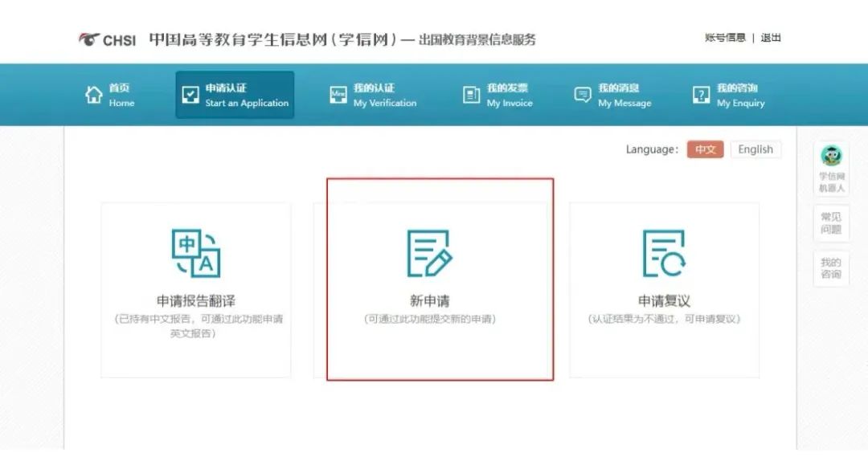Click the My Enquiry question mark icon
This screenshot has width=868, height=465.
701,95
